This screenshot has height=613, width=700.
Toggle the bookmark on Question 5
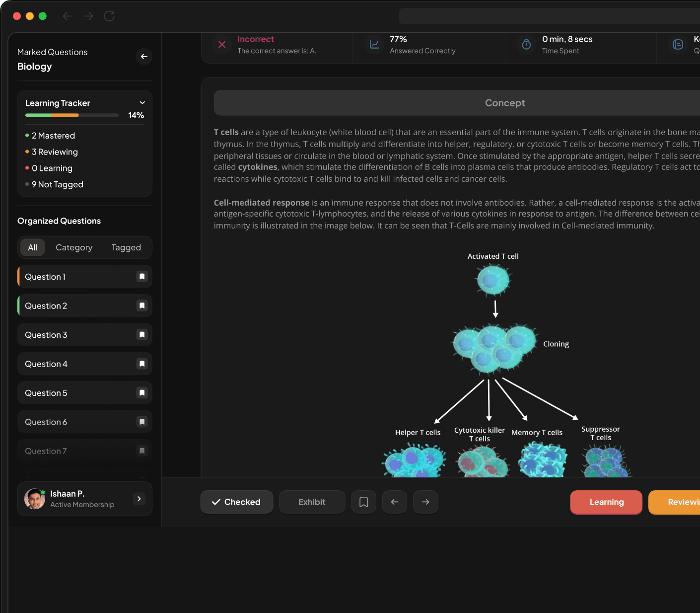(x=142, y=392)
